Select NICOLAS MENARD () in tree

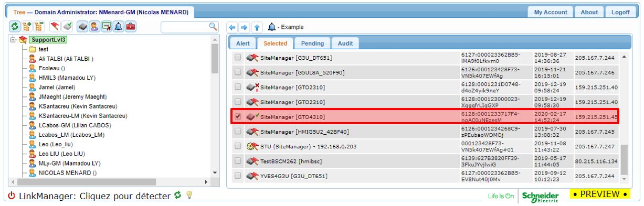(68, 172)
